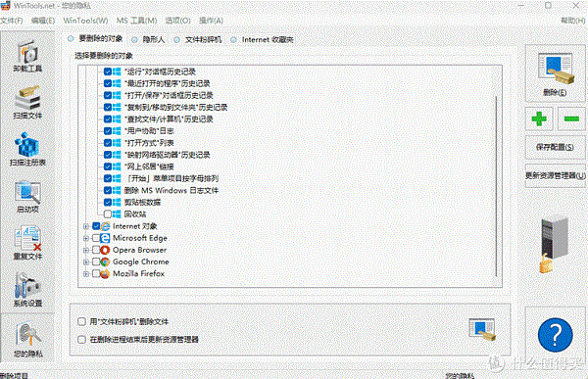588x379 pixels.
Task: Click the Internet 对象 IE icon
Action: point(106,226)
